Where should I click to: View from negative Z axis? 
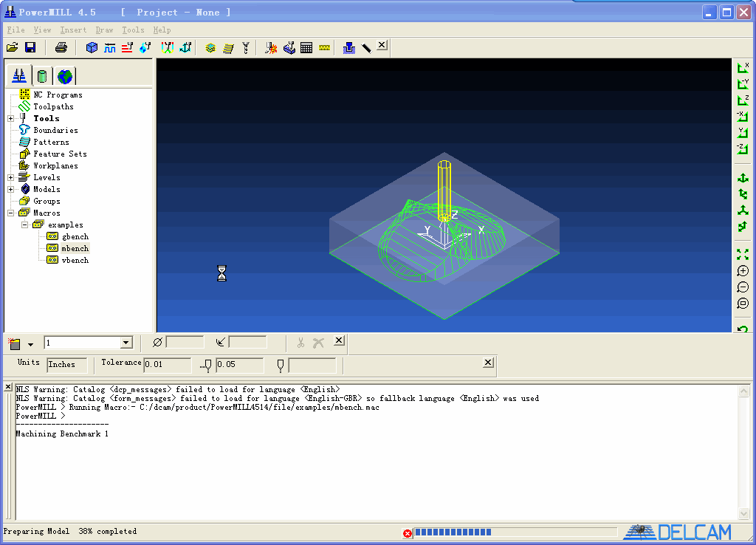(x=743, y=148)
